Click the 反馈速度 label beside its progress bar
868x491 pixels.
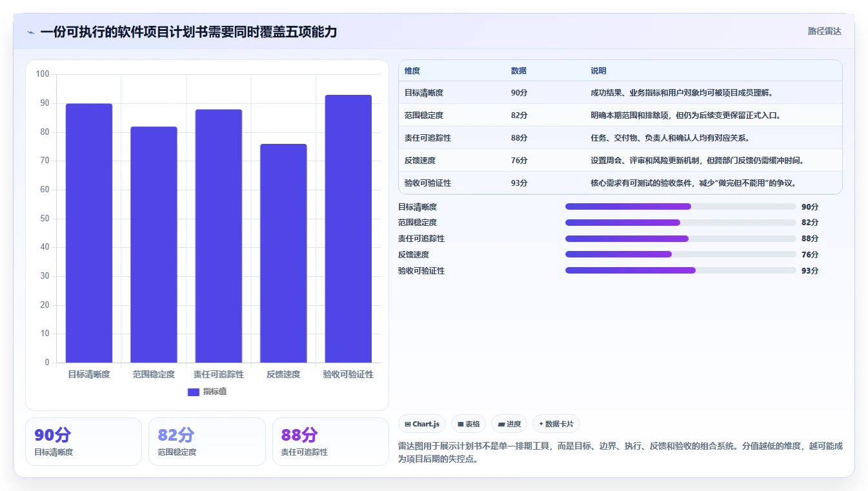coord(414,255)
